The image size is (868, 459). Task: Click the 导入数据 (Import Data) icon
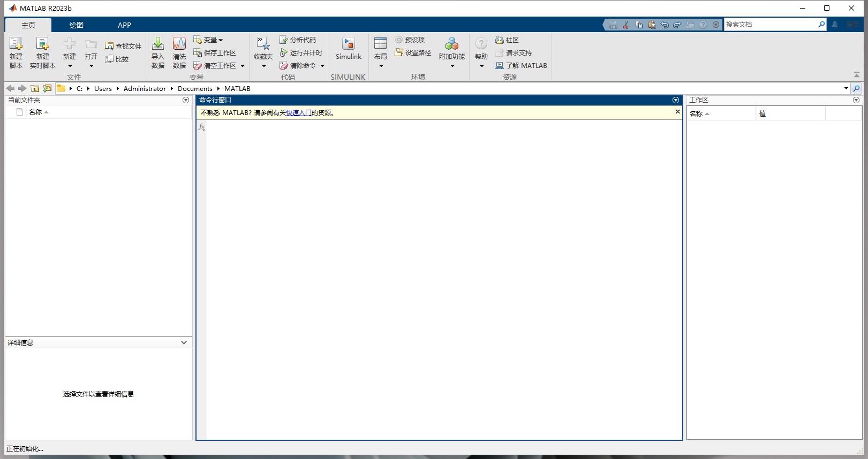tap(158, 52)
